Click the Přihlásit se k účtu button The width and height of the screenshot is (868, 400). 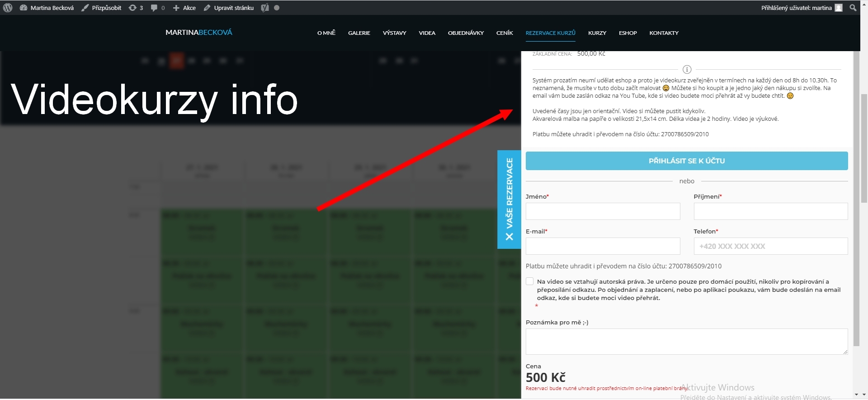pyautogui.click(x=687, y=161)
